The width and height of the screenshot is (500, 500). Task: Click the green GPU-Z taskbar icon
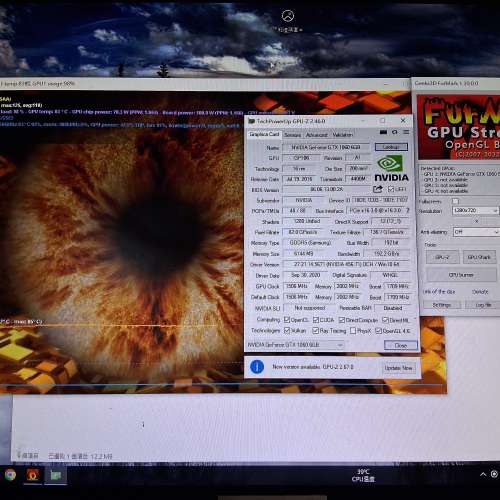coord(56,475)
